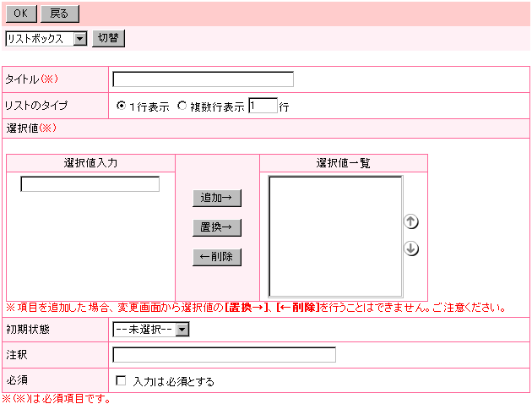Focus the タイトル text field
This screenshot has height=404, width=532.
[203, 79]
